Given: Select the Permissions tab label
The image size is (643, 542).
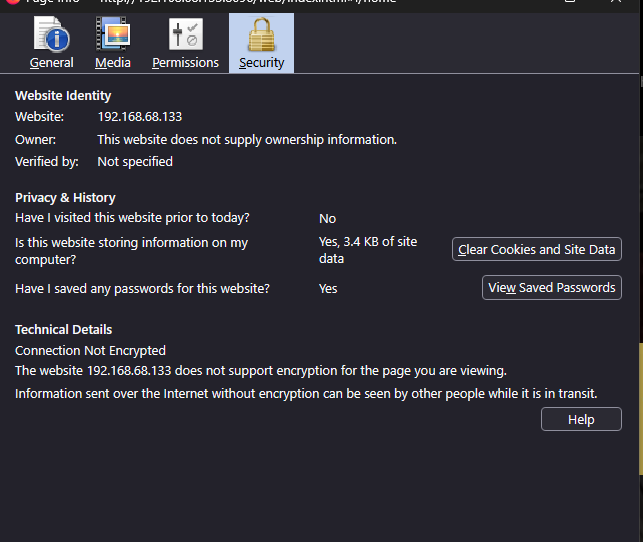Looking at the screenshot, I should point(185,62).
